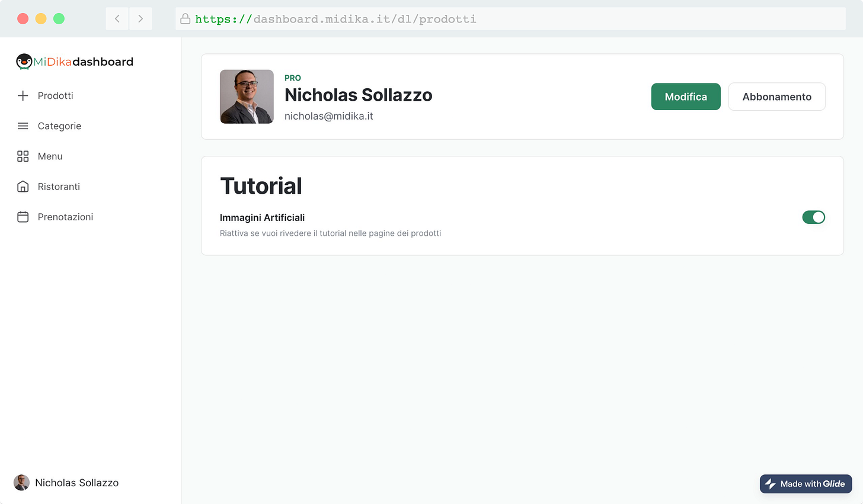
Task: Click the house icon beside Ristoranti
Action: 23,187
